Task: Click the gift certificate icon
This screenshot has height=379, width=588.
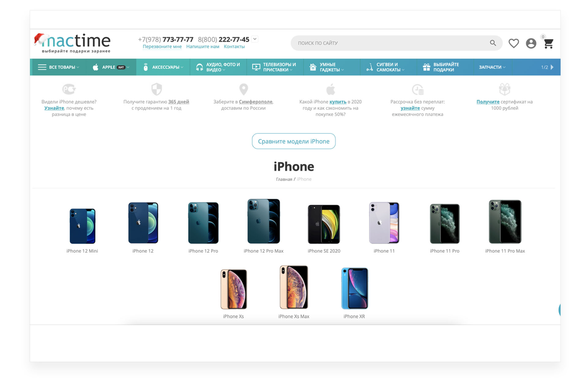Action: coord(505,89)
